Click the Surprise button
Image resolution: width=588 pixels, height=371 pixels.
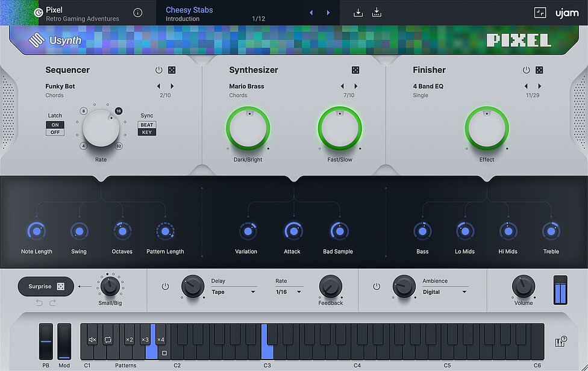click(x=46, y=287)
